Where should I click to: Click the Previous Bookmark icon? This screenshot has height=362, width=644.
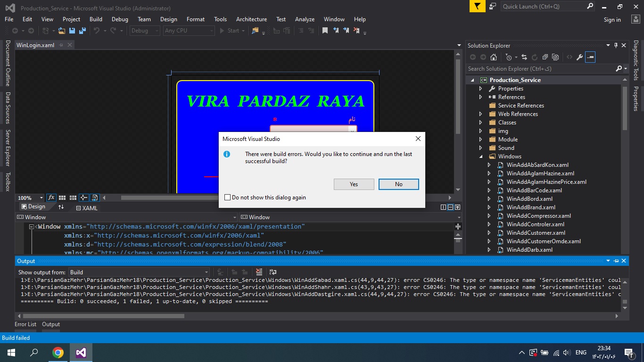pos(336,31)
